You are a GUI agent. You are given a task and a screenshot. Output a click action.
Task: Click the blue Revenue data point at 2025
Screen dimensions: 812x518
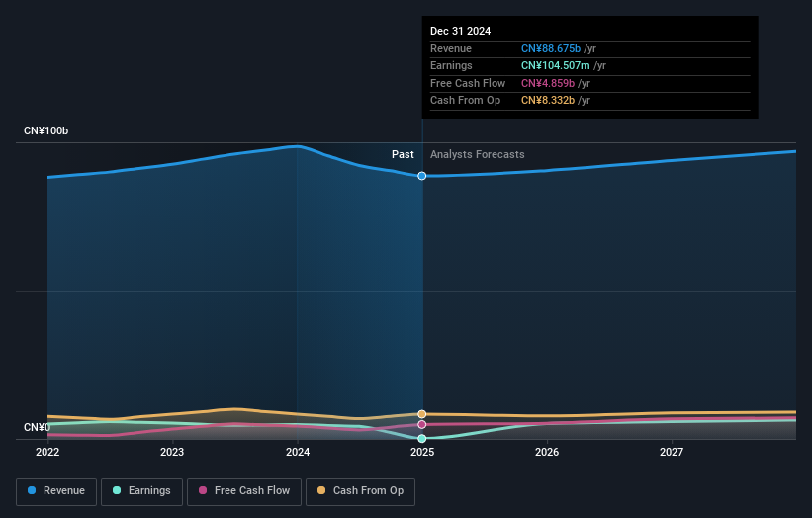click(x=422, y=176)
